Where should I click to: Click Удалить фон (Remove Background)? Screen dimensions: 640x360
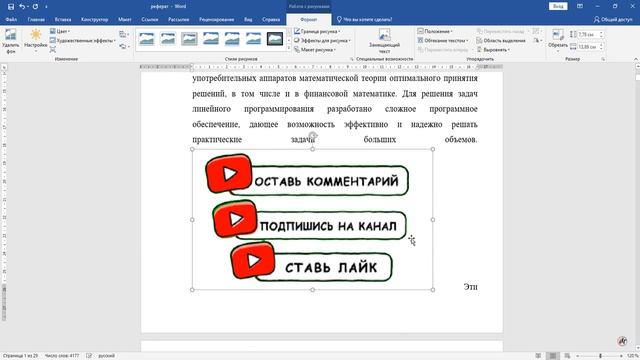(x=11, y=41)
